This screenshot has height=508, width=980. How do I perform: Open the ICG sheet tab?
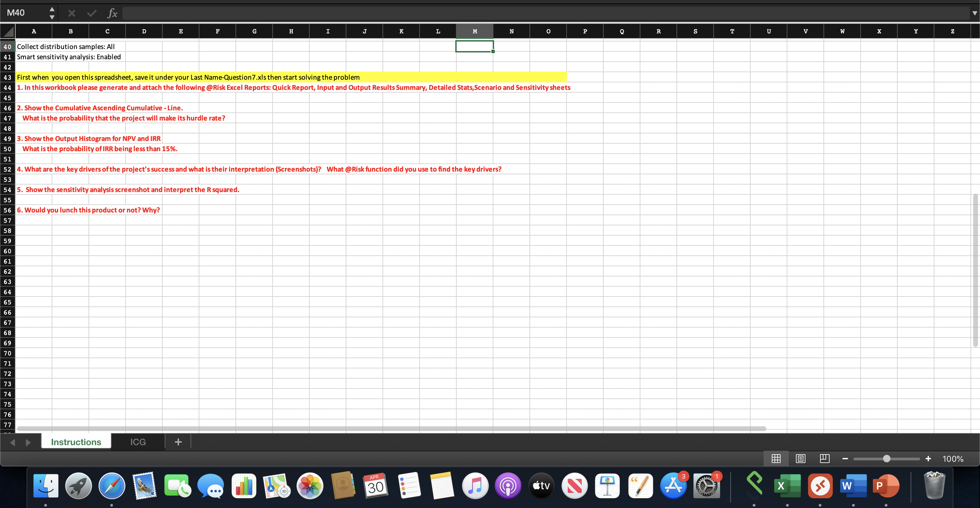[138, 442]
